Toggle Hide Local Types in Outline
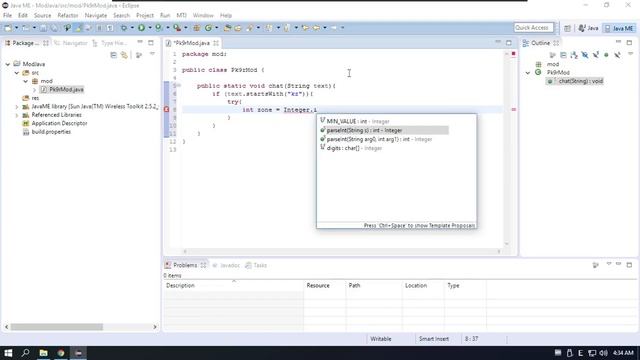 (617, 55)
